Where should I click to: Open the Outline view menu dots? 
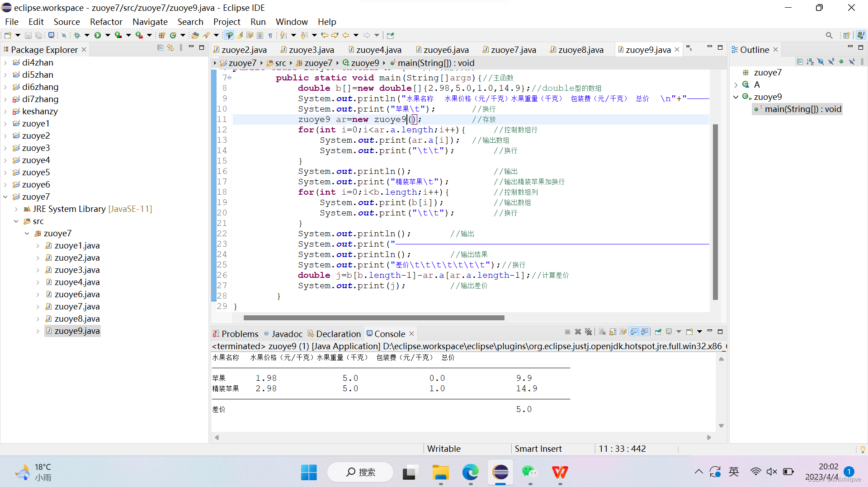point(862,61)
